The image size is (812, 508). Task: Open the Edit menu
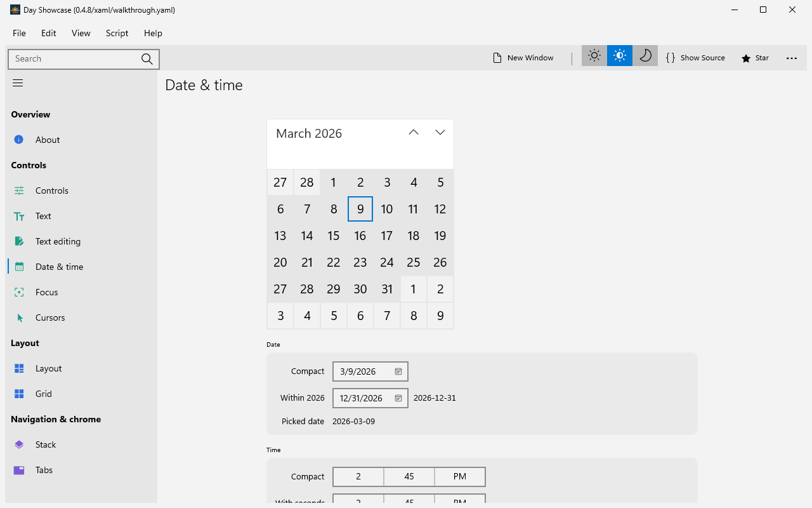49,33
